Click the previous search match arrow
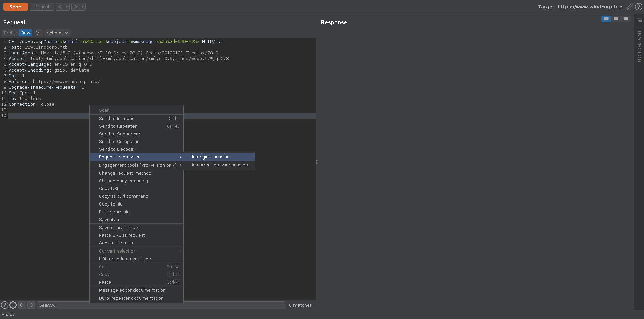The height and width of the screenshot is (319, 644). coord(22,305)
